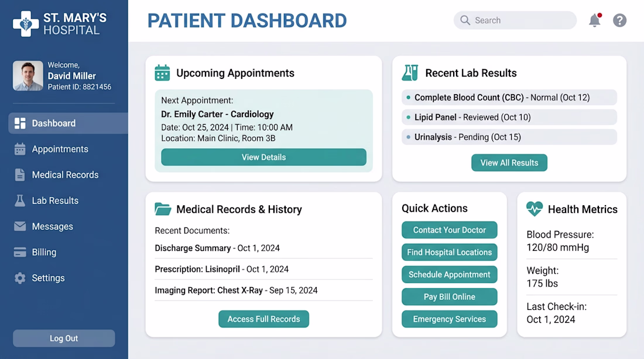The height and width of the screenshot is (359, 644).
Task: Go to Lab Results in the sidebar
Action: coord(55,201)
